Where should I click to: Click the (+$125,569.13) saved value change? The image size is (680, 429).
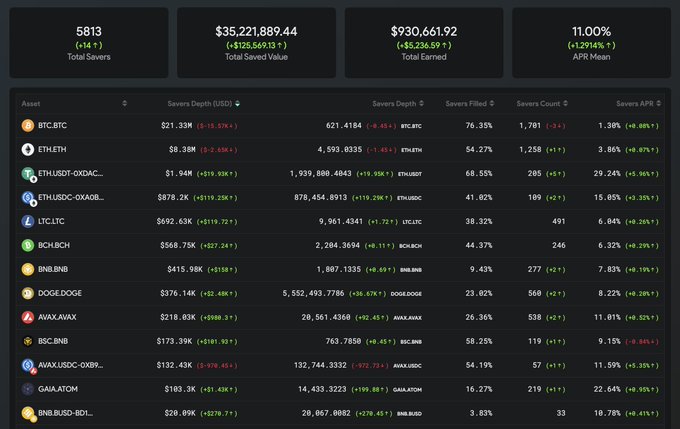pyautogui.click(x=256, y=45)
